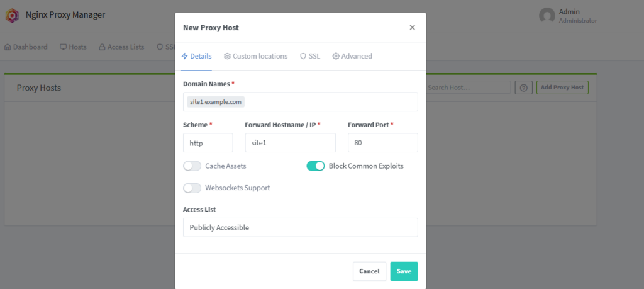Image resolution: width=644 pixels, height=289 pixels.
Task: Open the SSL tab in dialog
Action: pyautogui.click(x=310, y=56)
